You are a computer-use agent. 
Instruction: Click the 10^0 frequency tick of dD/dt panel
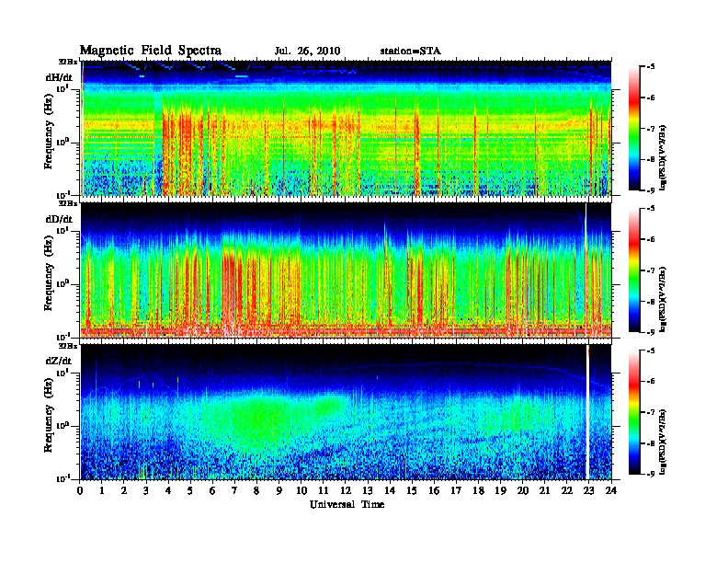63,283
